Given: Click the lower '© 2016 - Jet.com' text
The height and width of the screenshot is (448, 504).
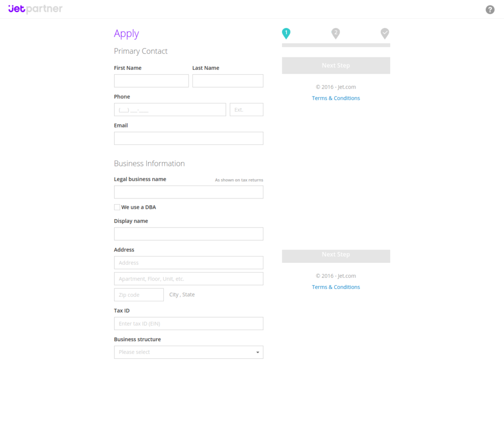Looking at the screenshot, I should tap(336, 276).
